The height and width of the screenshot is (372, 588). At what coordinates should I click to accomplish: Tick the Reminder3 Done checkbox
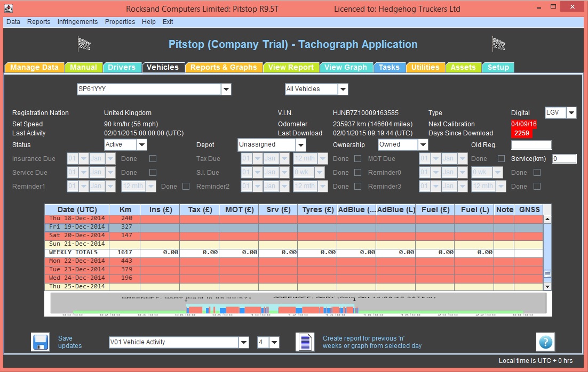[537, 186]
